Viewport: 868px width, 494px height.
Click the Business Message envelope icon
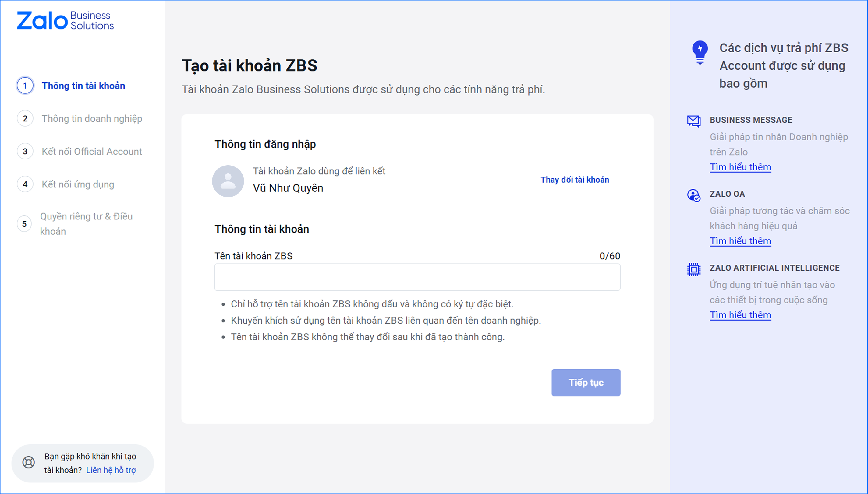coord(693,121)
